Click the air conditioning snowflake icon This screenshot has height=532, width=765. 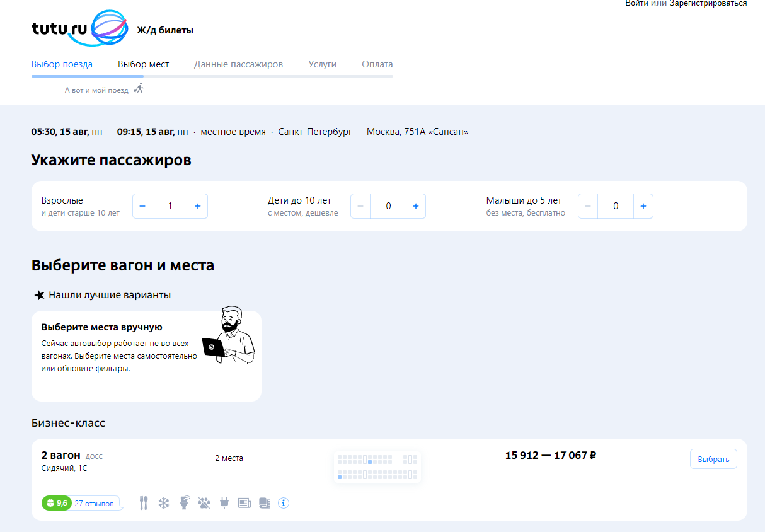[164, 503]
